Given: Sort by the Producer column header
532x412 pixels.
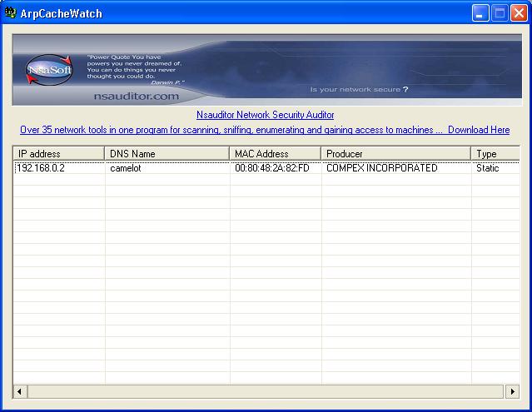Looking at the screenshot, I should click(x=396, y=154).
